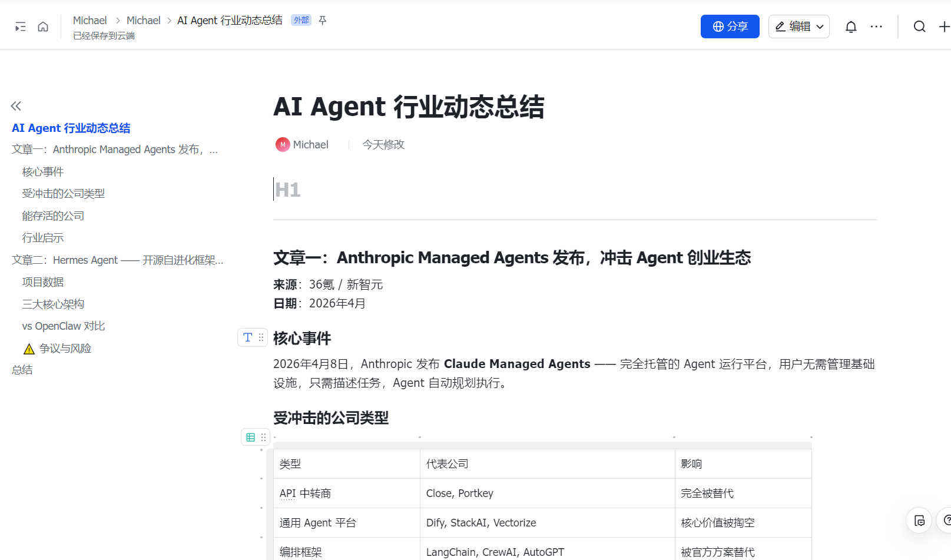Jump to AI Agent 行业动态总结 in outline
Image resolution: width=951 pixels, height=560 pixels.
point(71,128)
